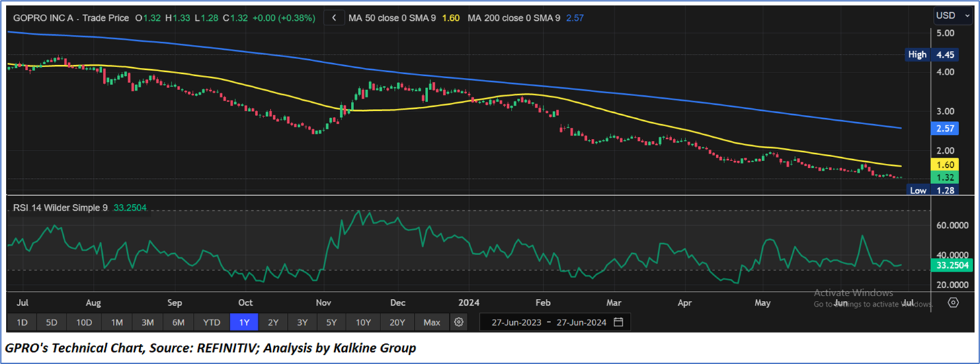
Task: Open chart axis settings icon at bottom right
Action: (x=952, y=302)
